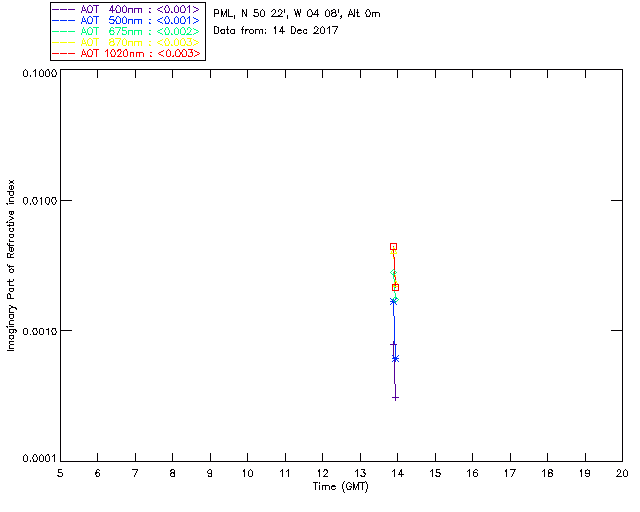640x512 pixels.
Task: Click the 'Data from: 14 Dec 2017' text
Action: click(x=276, y=31)
